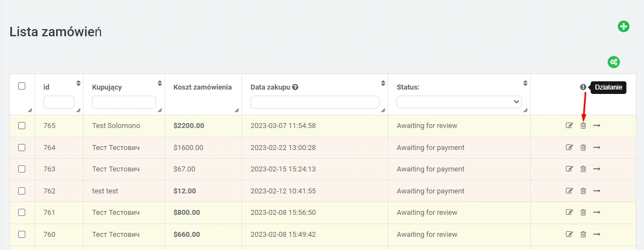Click arrow icon for order 764

597,147
